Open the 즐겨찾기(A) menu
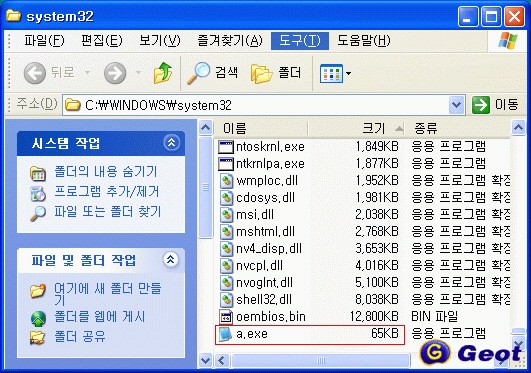 click(x=230, y=41)
